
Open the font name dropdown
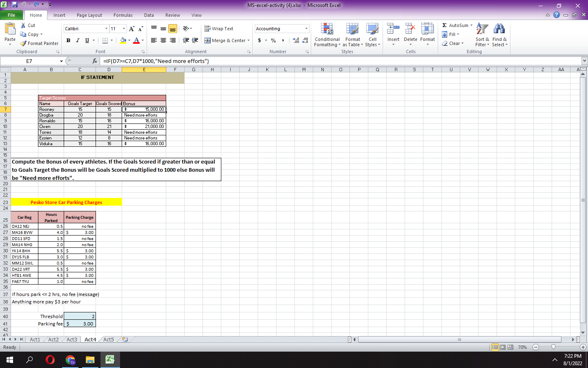point(106,29)
